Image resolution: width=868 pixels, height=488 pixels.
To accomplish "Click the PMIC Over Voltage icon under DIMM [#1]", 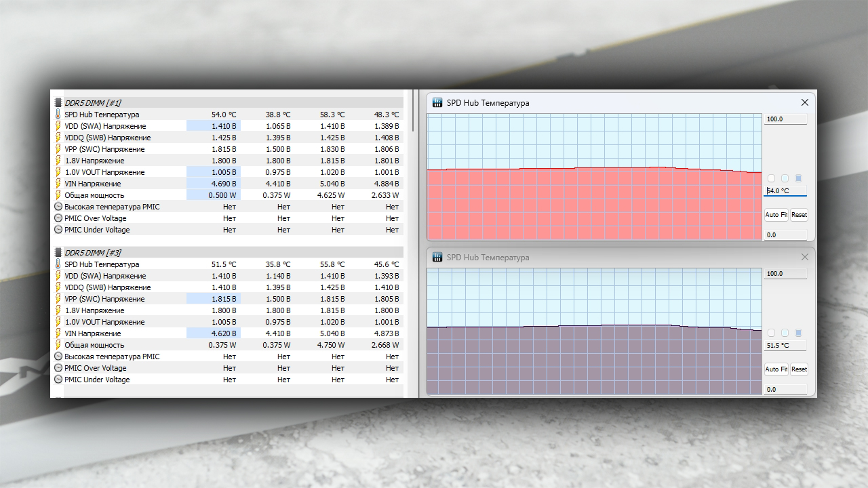I will pyautogui.click(x=58, y=218).
